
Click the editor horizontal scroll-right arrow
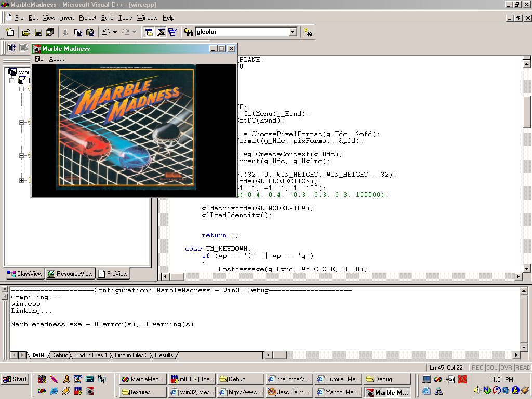pos(518,276)
